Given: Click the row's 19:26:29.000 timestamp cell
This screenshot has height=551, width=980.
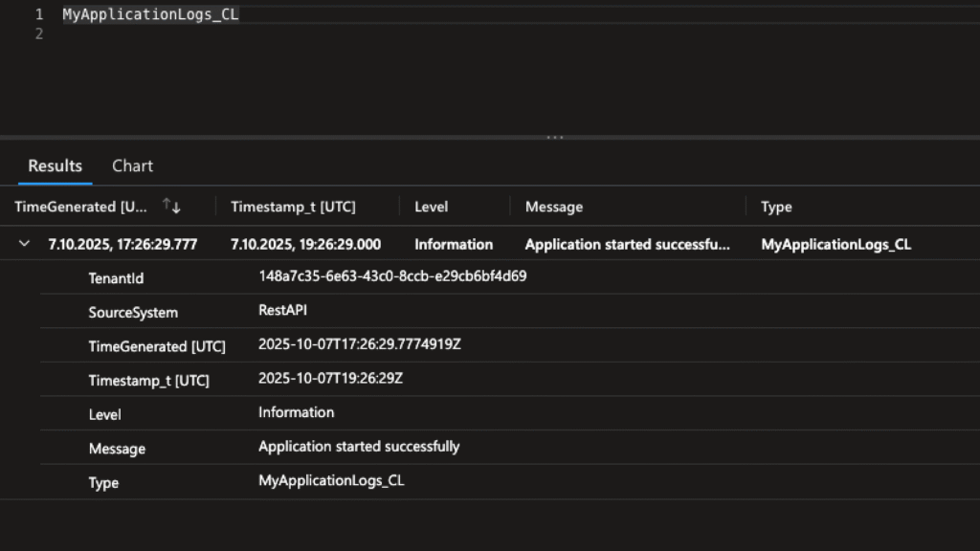Looking at the screenshot, I should click(305, 244).
